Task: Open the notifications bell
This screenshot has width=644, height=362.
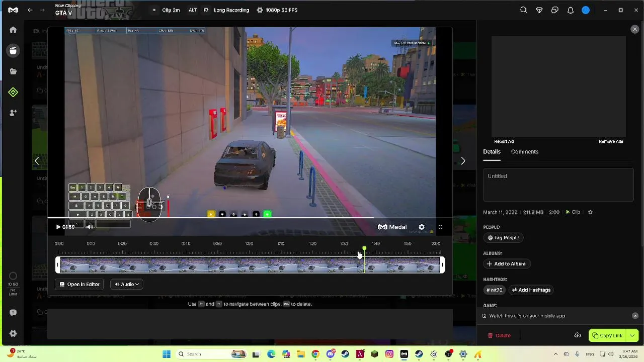Action: pyautogui.click(x=571, y=10)
